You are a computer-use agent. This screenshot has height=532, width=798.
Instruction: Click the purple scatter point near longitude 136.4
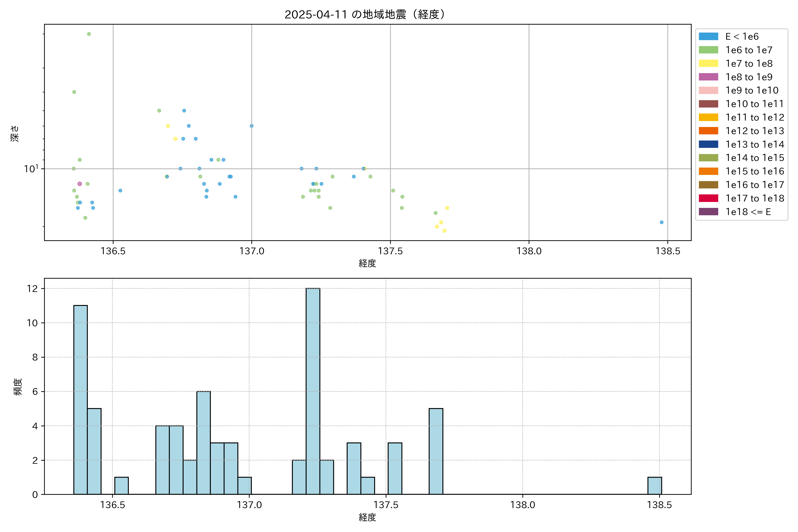coord(80,184)
